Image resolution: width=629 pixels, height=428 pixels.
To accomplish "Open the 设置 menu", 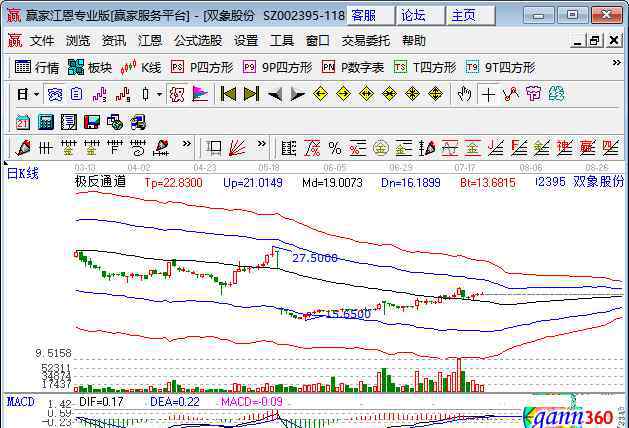I will [246, 41].
